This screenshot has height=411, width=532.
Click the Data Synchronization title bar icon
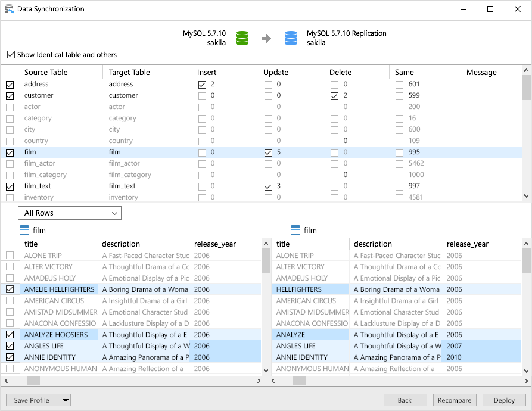[x=9, y=9]
